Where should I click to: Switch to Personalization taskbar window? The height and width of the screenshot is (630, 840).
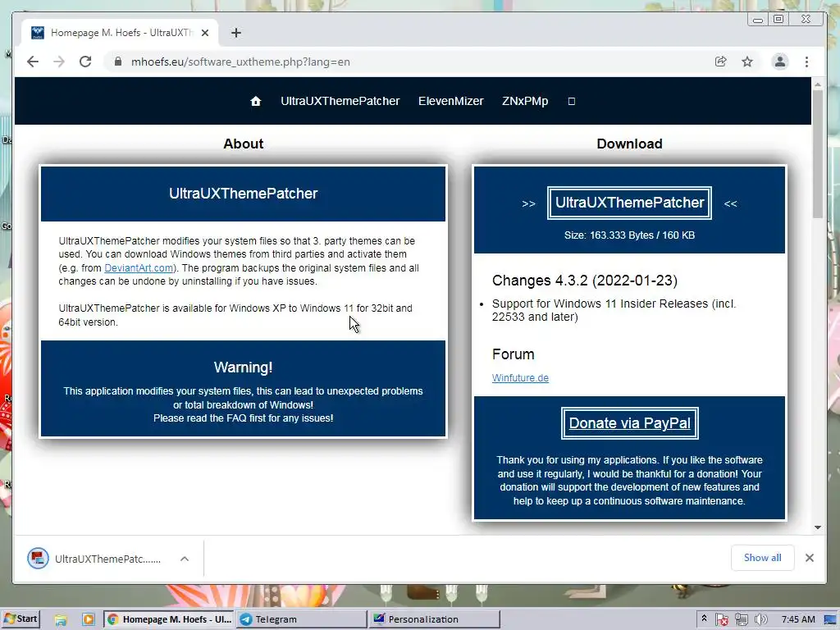coord(435,619)
